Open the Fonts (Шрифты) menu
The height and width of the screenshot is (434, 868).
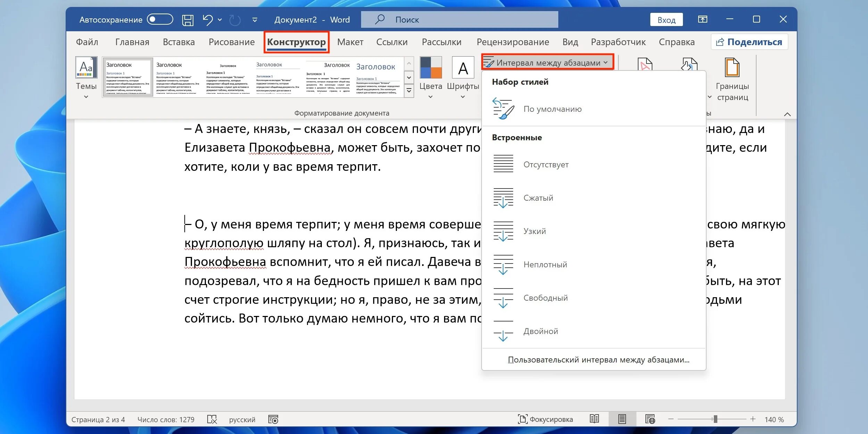[463, 78]
